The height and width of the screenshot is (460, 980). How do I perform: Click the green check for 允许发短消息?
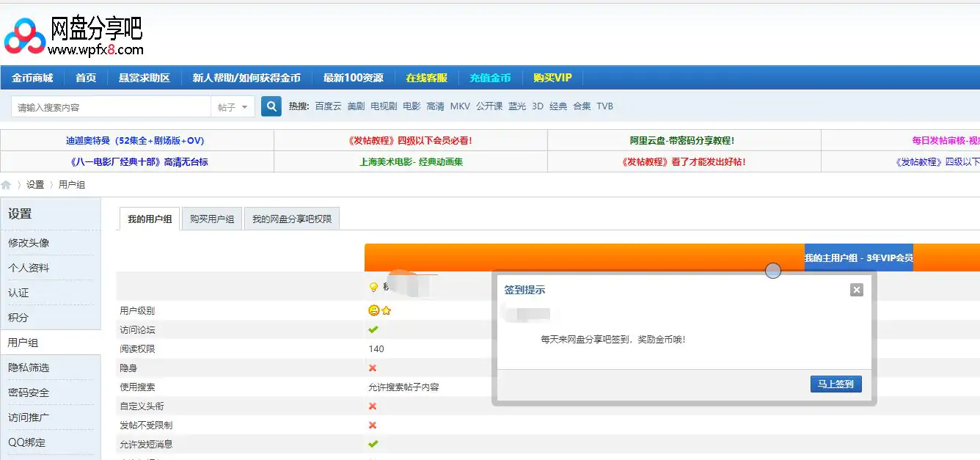click(373, 444)
